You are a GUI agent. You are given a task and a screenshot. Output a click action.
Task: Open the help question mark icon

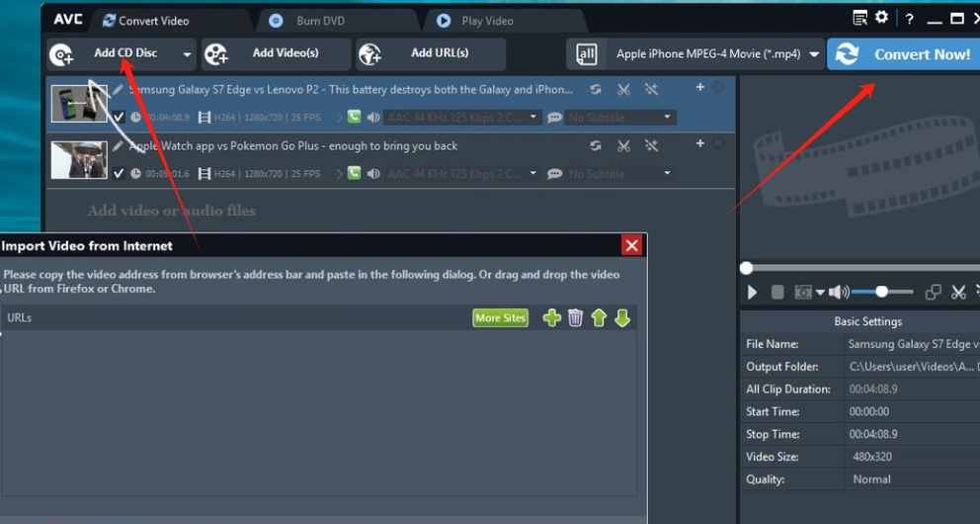(910, 20)
